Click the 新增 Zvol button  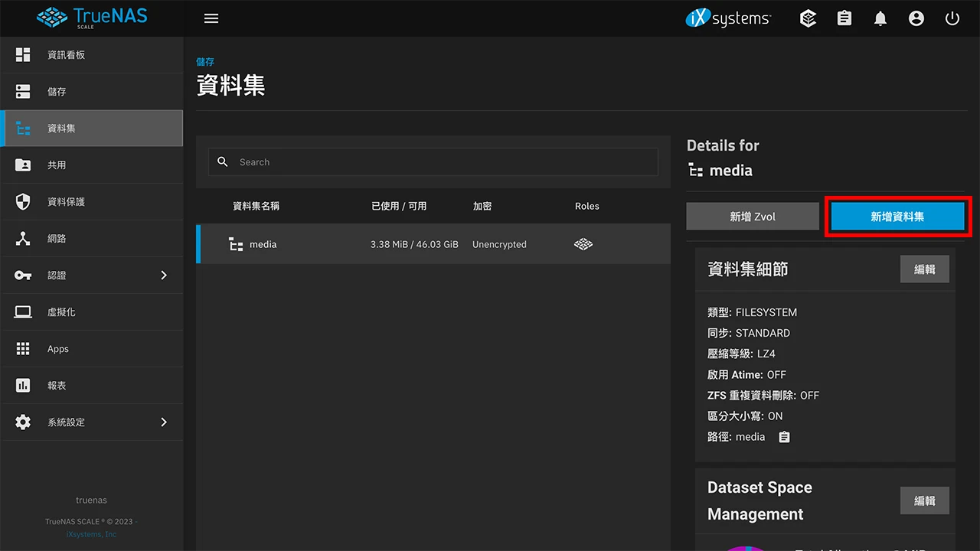click(752, 216)
